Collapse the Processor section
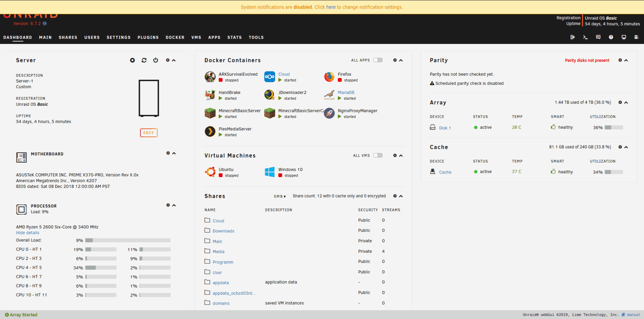The width and height of the screenshot is (644, 319). pos(174,205)
